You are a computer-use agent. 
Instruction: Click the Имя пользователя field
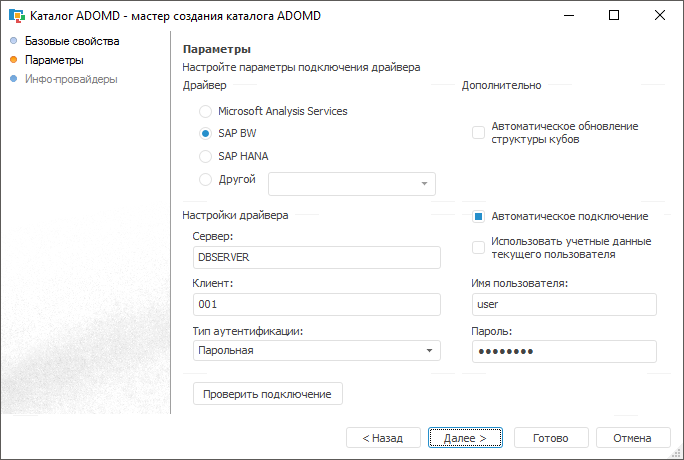(563, 304)
